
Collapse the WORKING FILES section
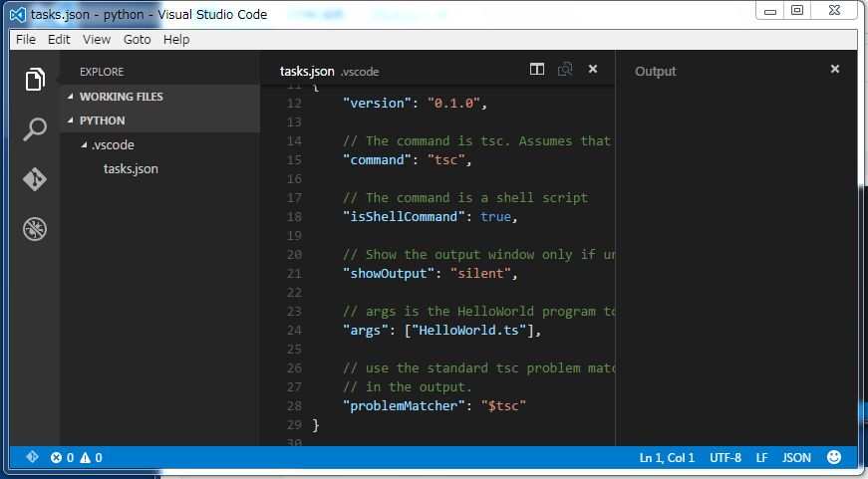[x=71, y=97]
